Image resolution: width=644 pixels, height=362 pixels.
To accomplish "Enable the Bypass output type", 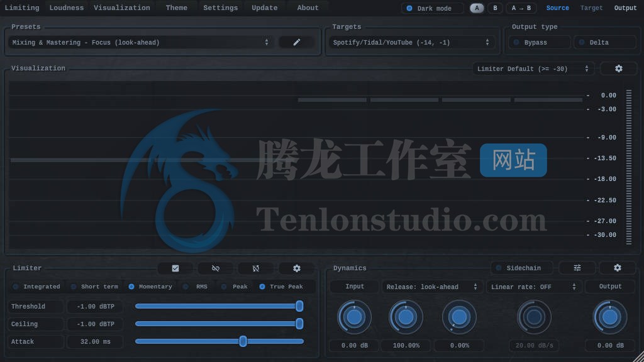I will pyautogui.click(x=539, y=42).
